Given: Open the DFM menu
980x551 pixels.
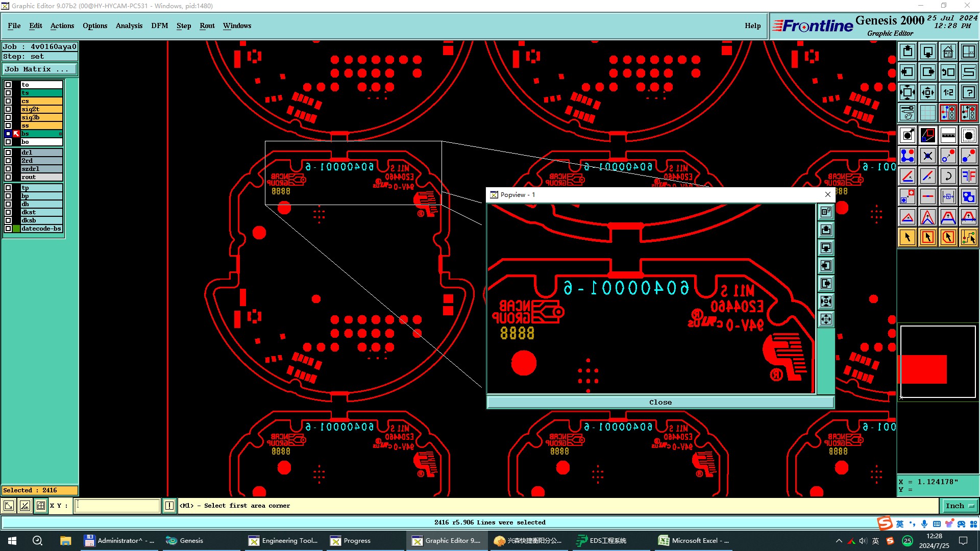Looking at the screenshot, I should [x=160, y=26].
